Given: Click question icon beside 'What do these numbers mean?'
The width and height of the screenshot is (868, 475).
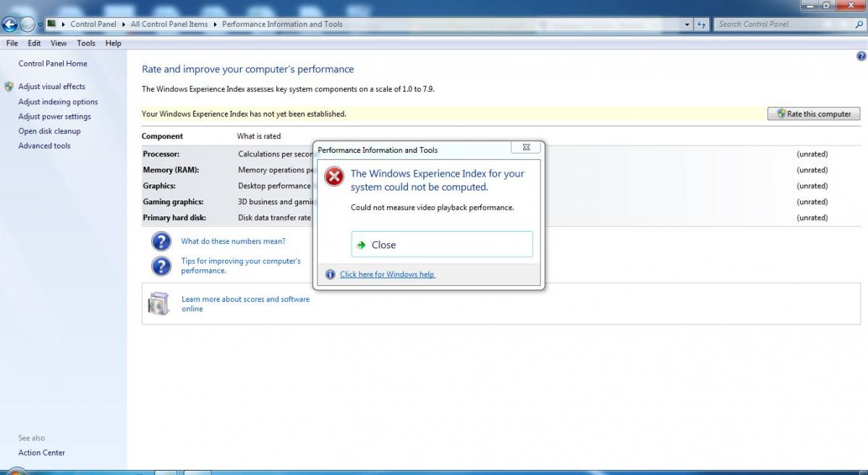Looking at the screenshot, I should pyautogui.click(x=161, y=241).
